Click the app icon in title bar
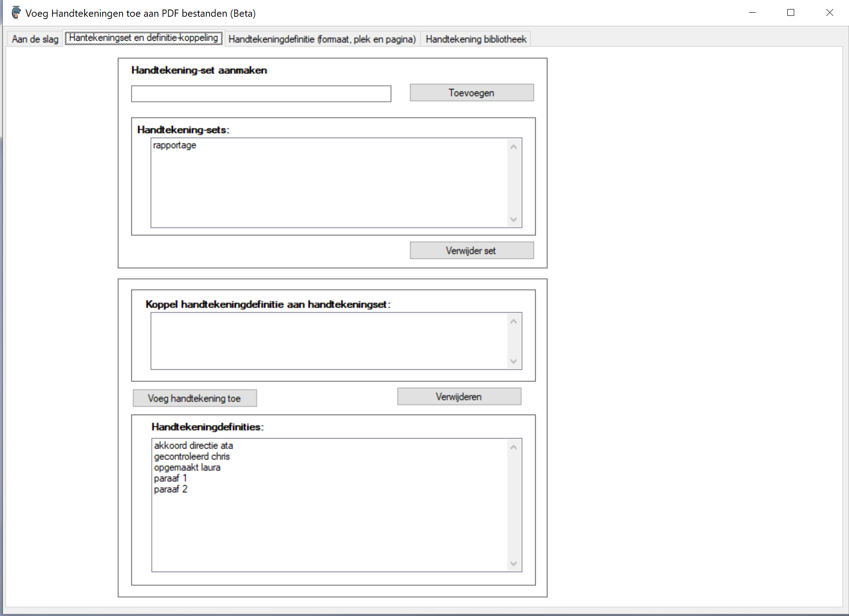Screen dimensions: 849x616 coord(16,13)
